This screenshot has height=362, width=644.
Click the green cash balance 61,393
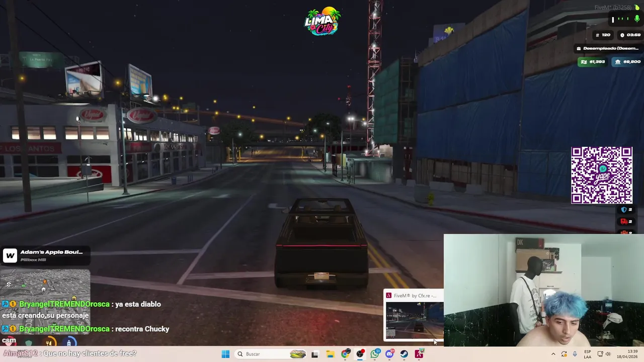[x=593, y=62]
